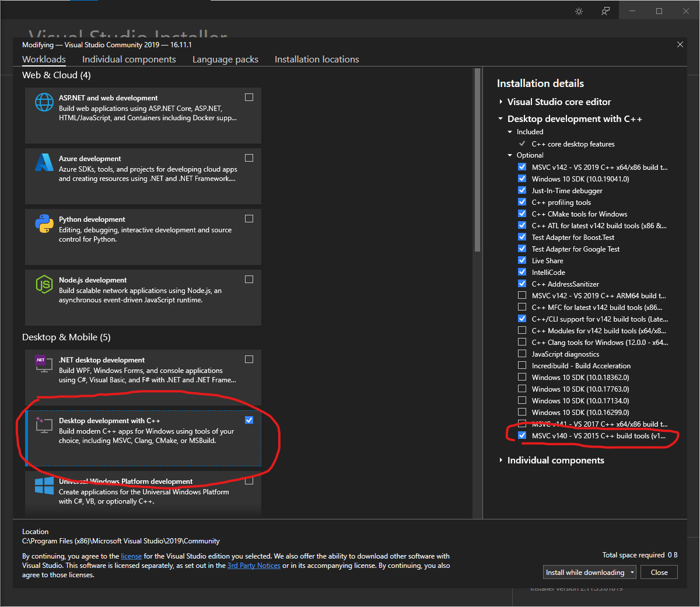Check JavaScript diagnostics option

522,354
